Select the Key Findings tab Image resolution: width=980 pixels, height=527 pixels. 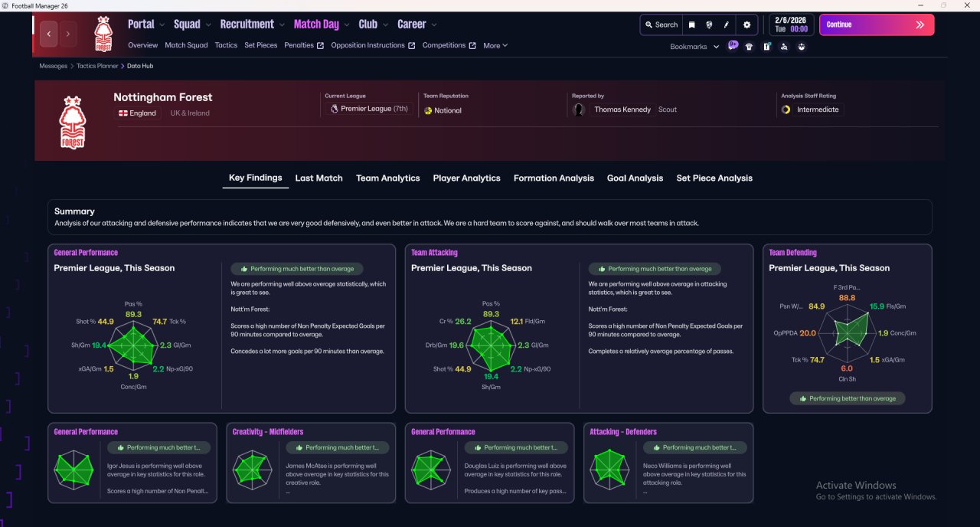[x=256, y=178]
